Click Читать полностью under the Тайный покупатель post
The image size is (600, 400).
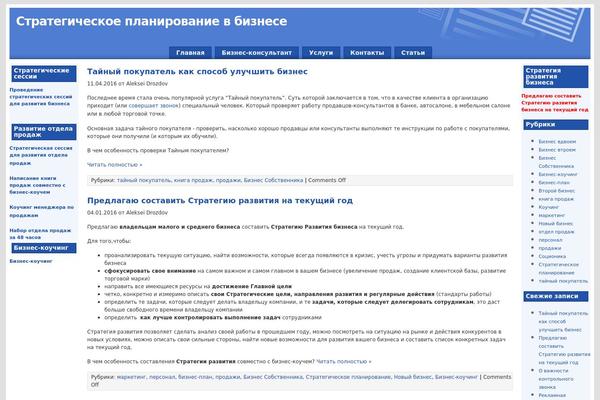coord(114,165)
